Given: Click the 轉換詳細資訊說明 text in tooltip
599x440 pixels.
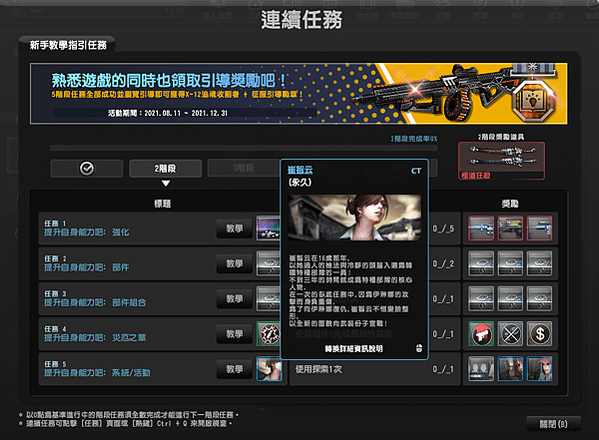Looking at the screenshot, I should coord(354,349).
